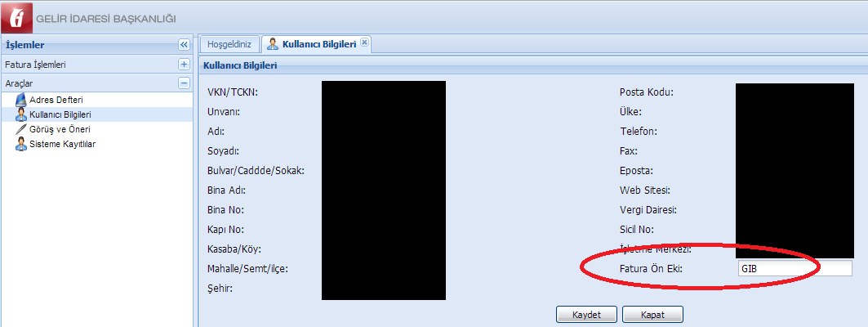Select Sisteme Kayıtlılar in the sidebar
Screen dimensions: 868x327
click(x=63, y=144)
